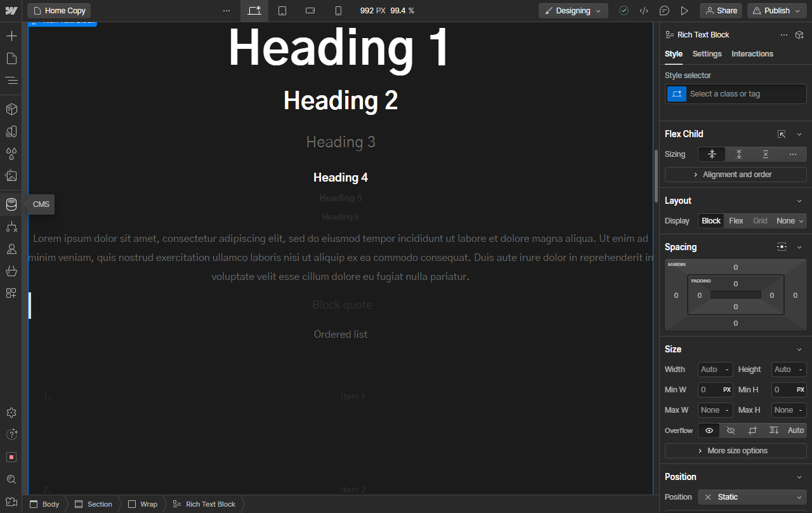Image resolution: width=812 pixels, height=513 pixels.
Task: Click the Share button
Action: 721,11
